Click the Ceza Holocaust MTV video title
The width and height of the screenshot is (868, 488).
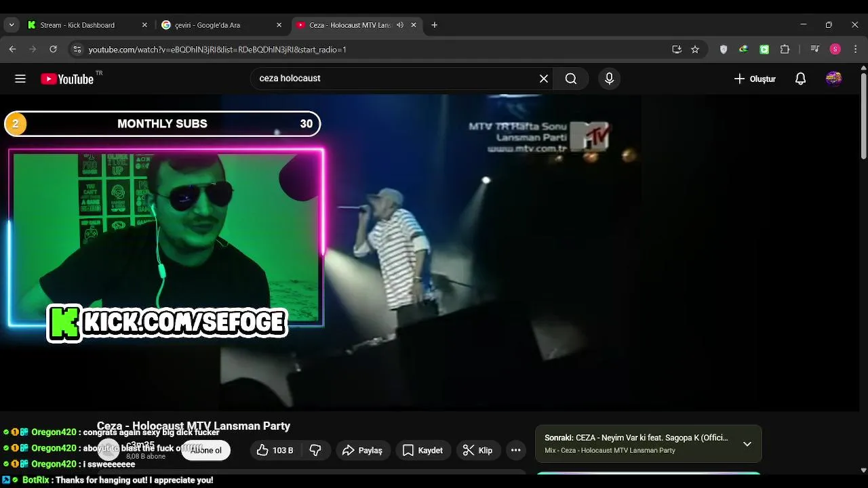(x=193, y=426)
